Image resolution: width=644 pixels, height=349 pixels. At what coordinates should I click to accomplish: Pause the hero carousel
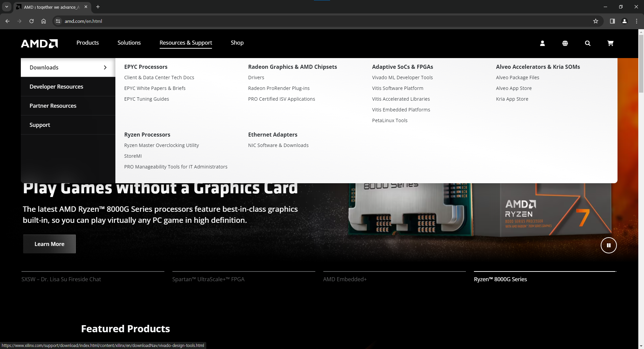tap(608, 245)
